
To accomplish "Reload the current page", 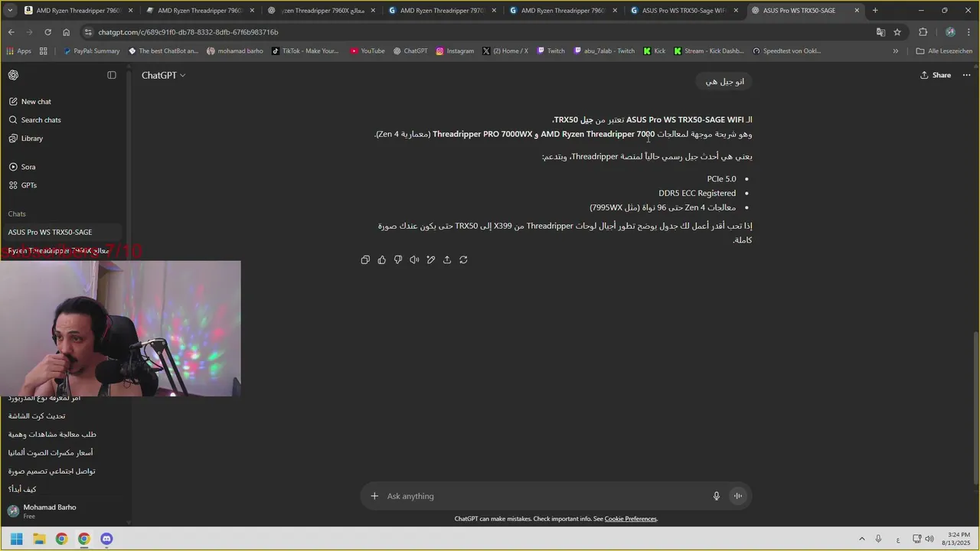I will [x=47, y=32].
